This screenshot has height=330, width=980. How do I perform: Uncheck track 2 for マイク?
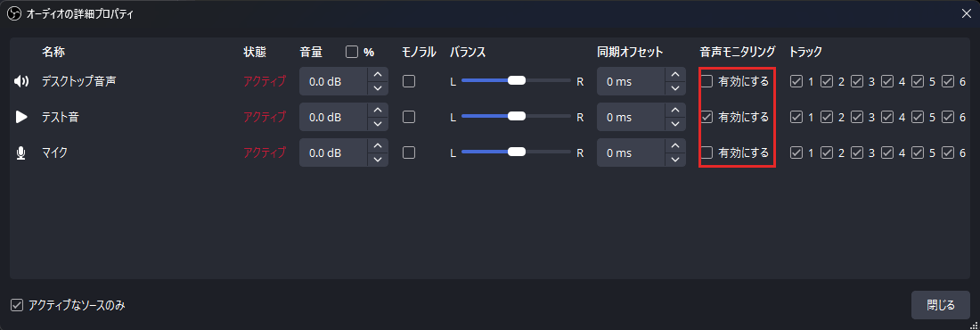click(827, 153)
